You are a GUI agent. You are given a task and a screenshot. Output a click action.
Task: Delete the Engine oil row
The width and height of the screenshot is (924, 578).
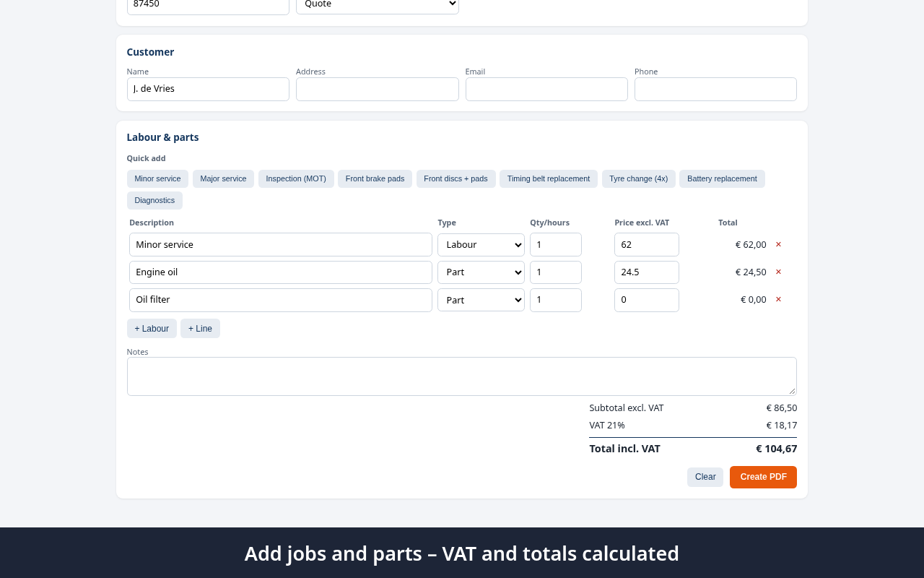[x=778, y=272]
